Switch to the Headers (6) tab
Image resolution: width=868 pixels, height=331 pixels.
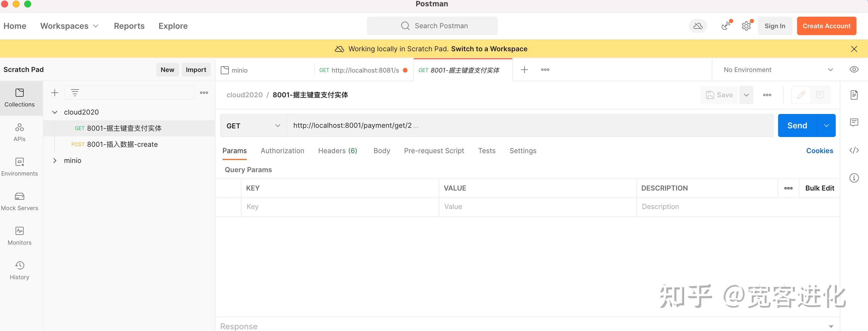tap(338, 151)
